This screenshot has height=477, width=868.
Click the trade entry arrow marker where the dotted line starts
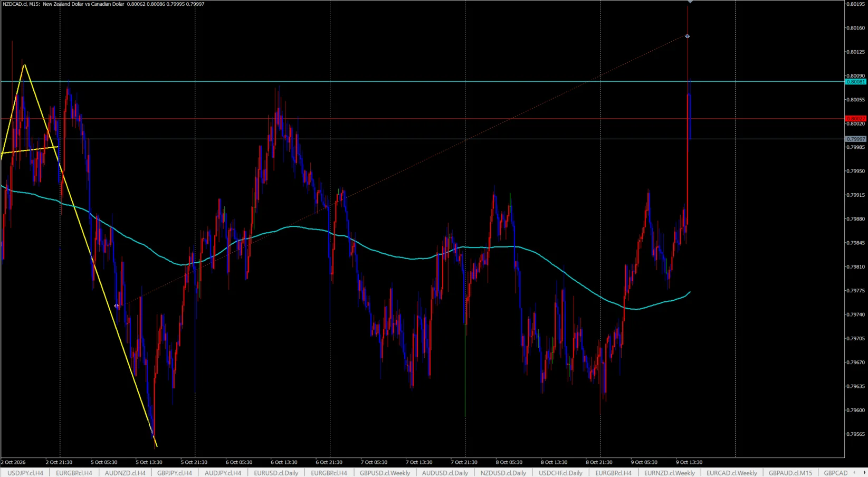tap(117, 306)
